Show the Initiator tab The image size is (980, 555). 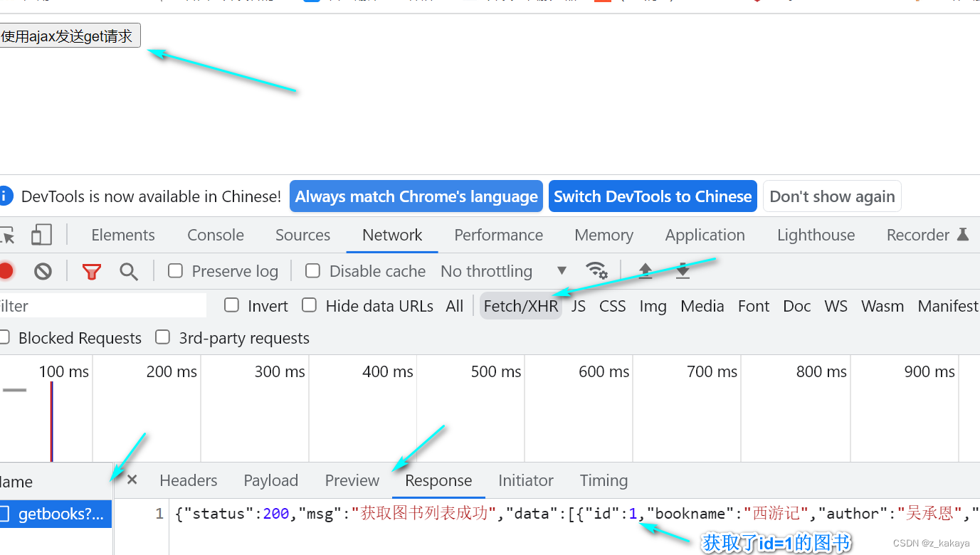526,480
